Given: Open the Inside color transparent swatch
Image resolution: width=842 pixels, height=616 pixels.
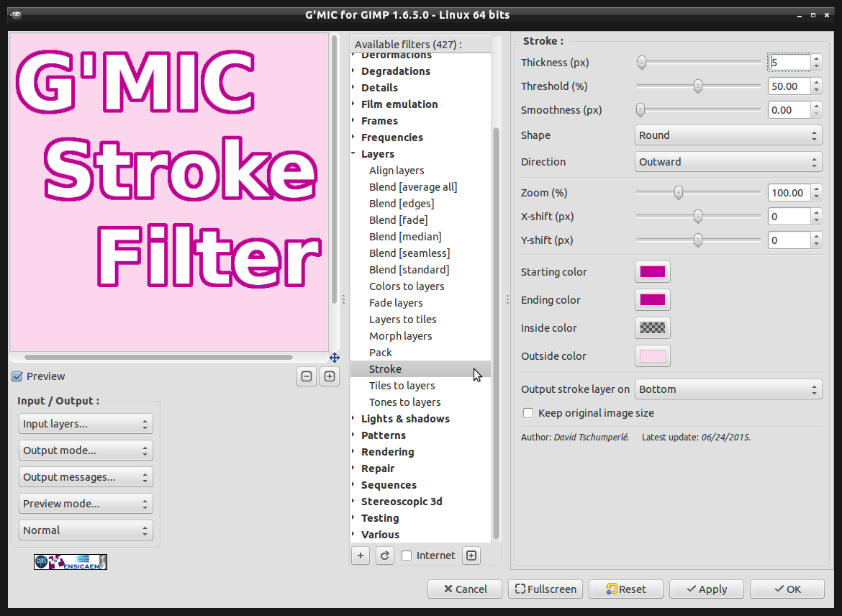Looking at the screenshot, I should tap(653, 327).
